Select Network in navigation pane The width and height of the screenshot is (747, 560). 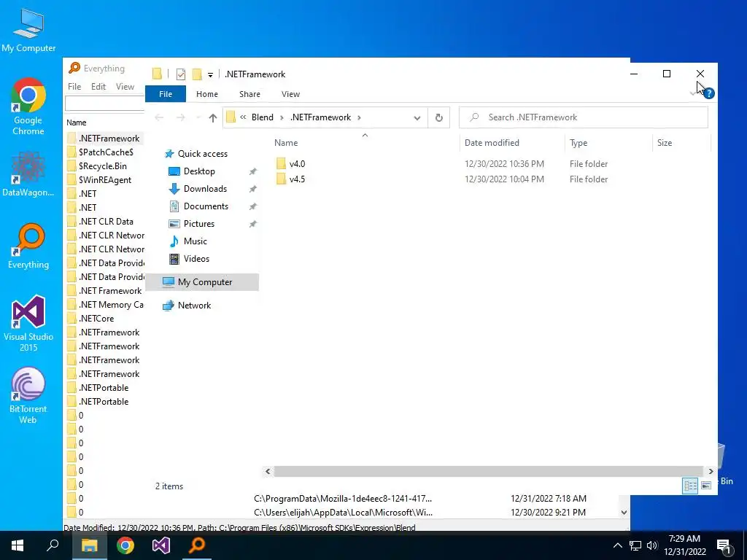point(194,306)
